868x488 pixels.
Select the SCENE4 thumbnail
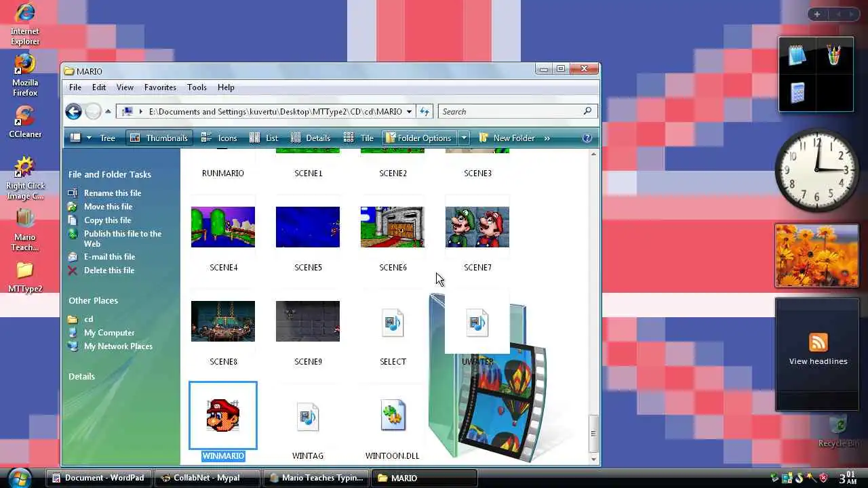click(x=223, y=227)
